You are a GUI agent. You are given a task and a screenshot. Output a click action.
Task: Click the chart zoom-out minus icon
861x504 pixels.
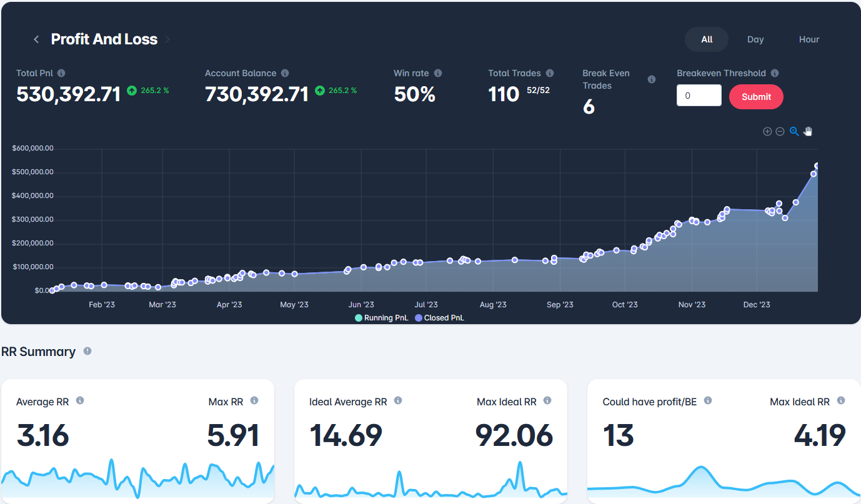pos(780,132)
